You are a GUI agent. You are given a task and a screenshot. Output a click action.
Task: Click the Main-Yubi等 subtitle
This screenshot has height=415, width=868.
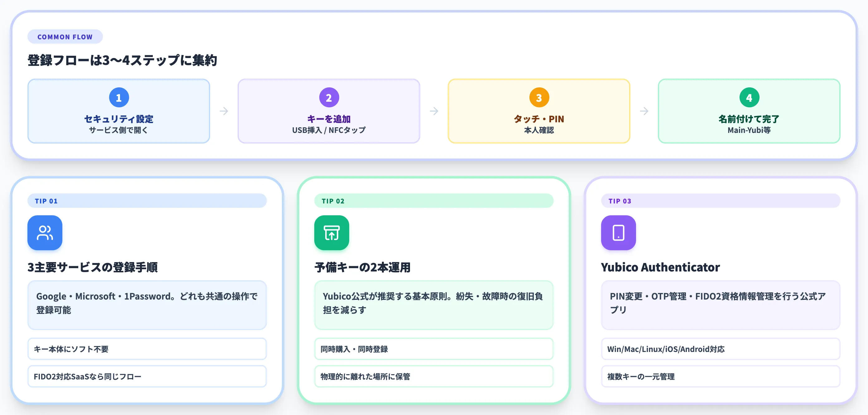coord(749,130)
